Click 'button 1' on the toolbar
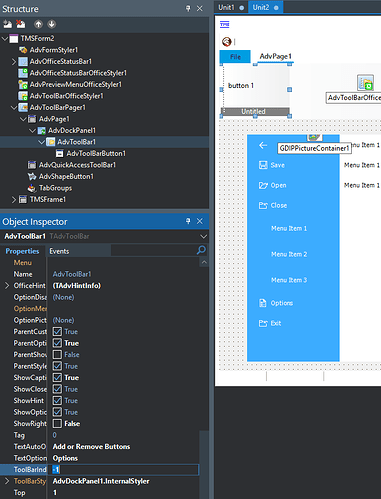This screenshot has height=499, width=381. point(241,86)
